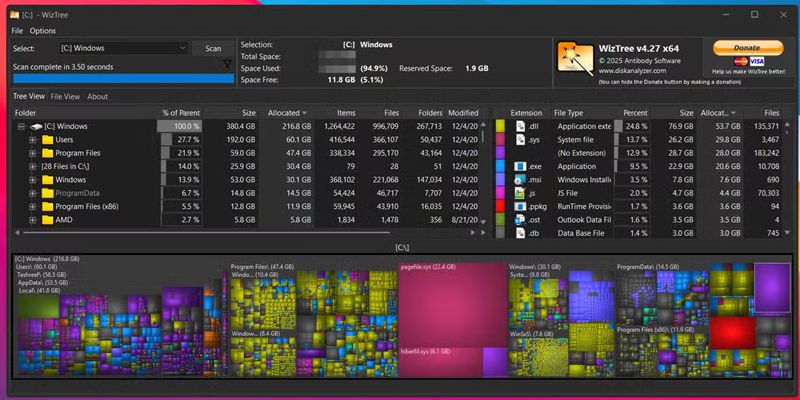Click the .js file icon
Image resolution: width=800 pixels, height=400 pixels.
pyautogui.click(x=520, y=193)
